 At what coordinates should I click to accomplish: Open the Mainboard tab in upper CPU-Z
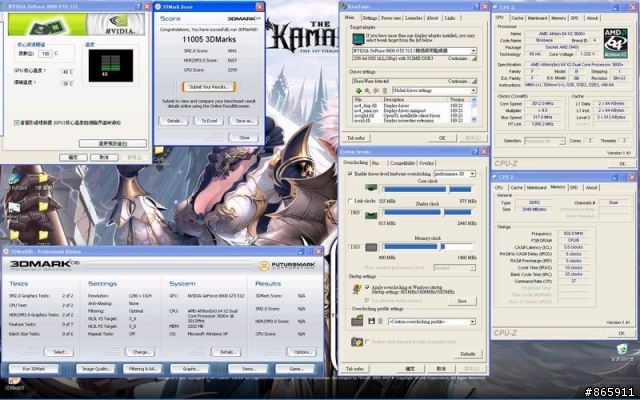pyautogui.click(x=537, y=18)
